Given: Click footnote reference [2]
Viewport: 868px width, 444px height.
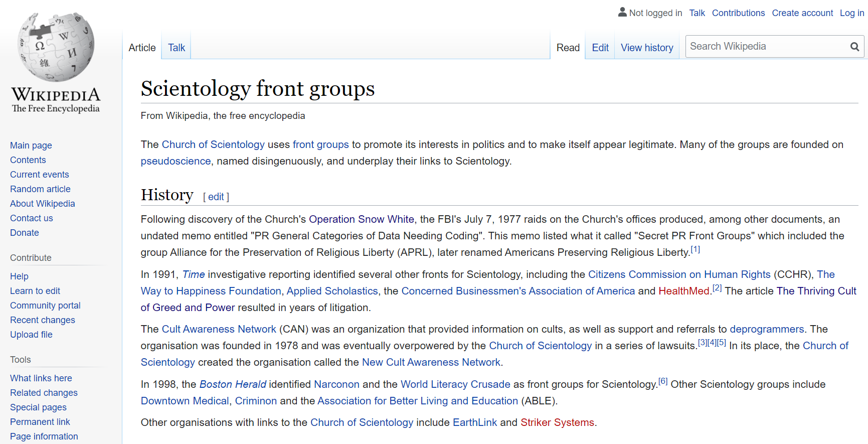Looking at the screenshot, I should tap(717, 288).
